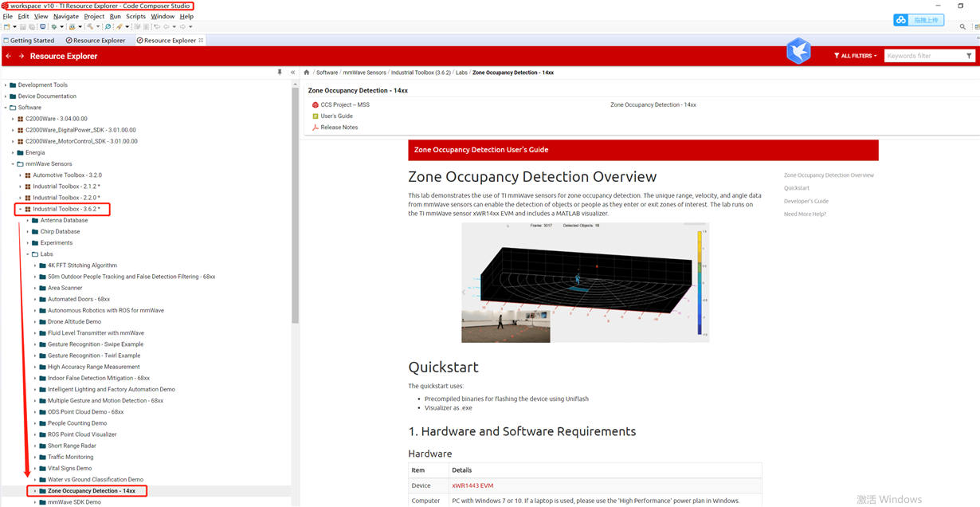Click the xWR1443 EVM link

[472, 485]
